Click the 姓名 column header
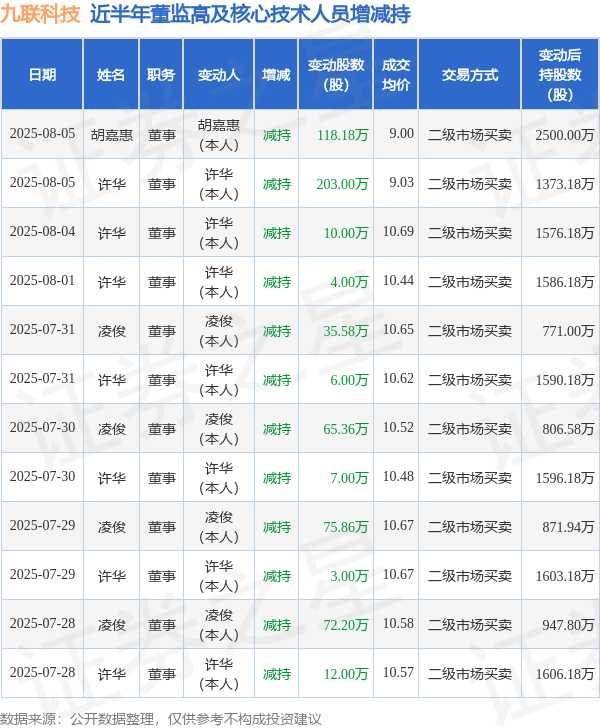This screenshot has width=600, height=728. (111, 75)
